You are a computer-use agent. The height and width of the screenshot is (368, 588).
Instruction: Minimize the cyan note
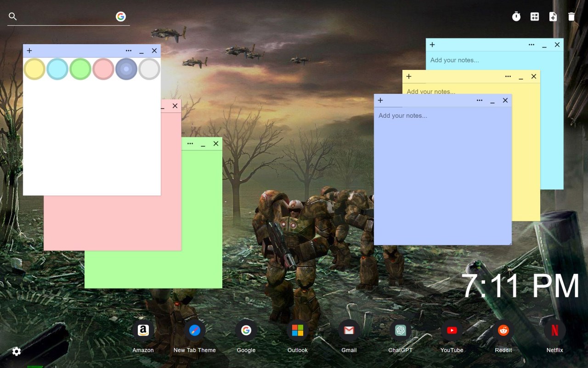(544, 46)
